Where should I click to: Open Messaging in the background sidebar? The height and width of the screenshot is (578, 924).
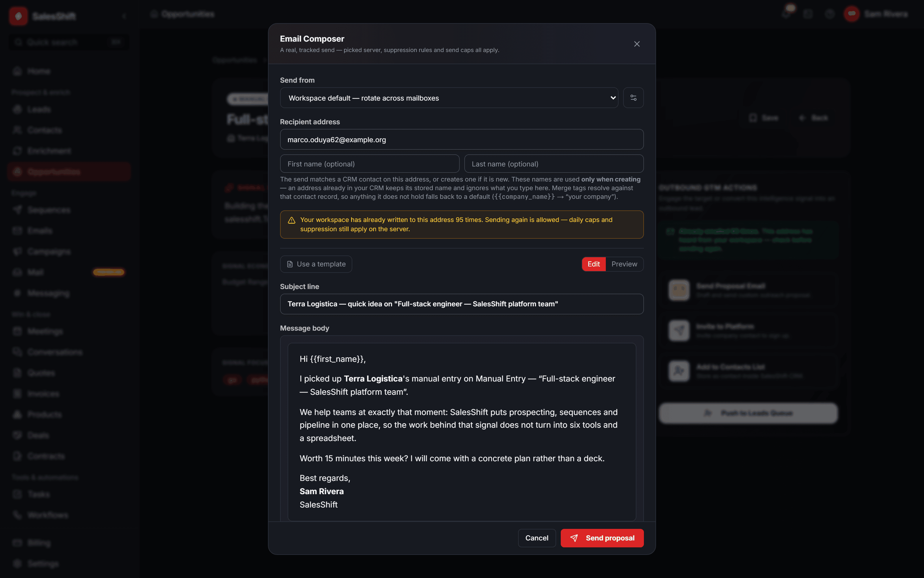click(69, 293)
